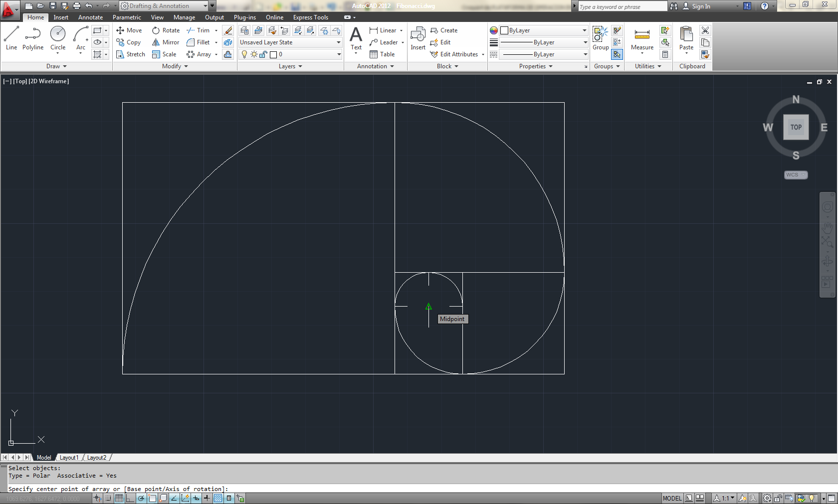
Task: Click the Trim tool
Action: (198, 30)
